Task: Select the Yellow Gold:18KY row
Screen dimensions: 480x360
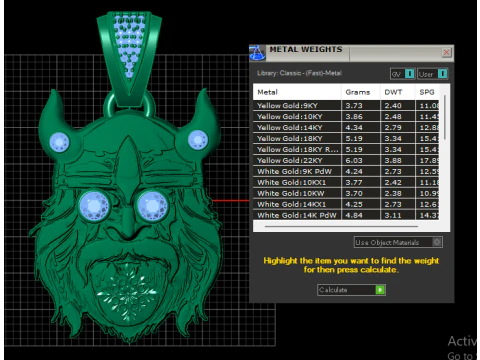Action: tap(346, 139)
